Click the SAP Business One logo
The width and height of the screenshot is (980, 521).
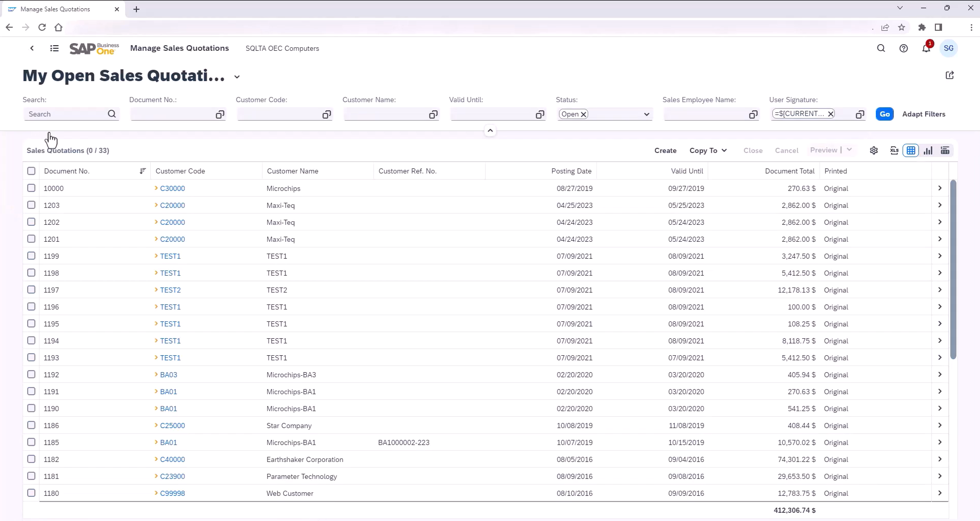pyautogui.click(x=94, y=48)
